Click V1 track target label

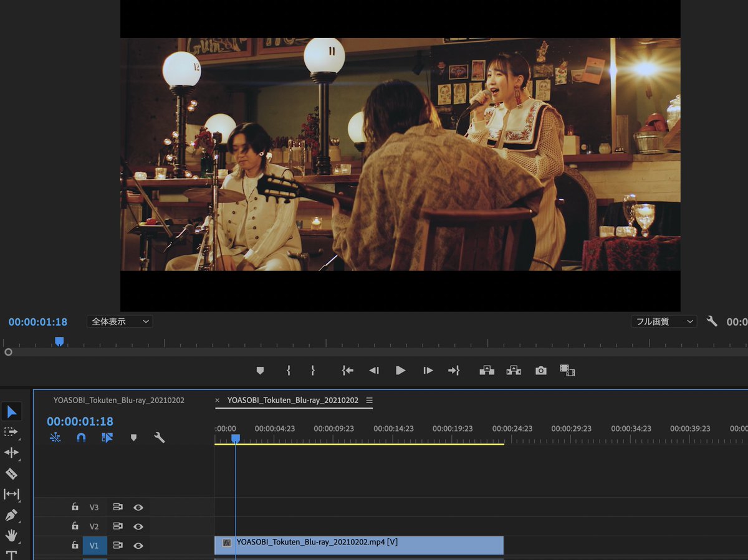tap(94, 546)
